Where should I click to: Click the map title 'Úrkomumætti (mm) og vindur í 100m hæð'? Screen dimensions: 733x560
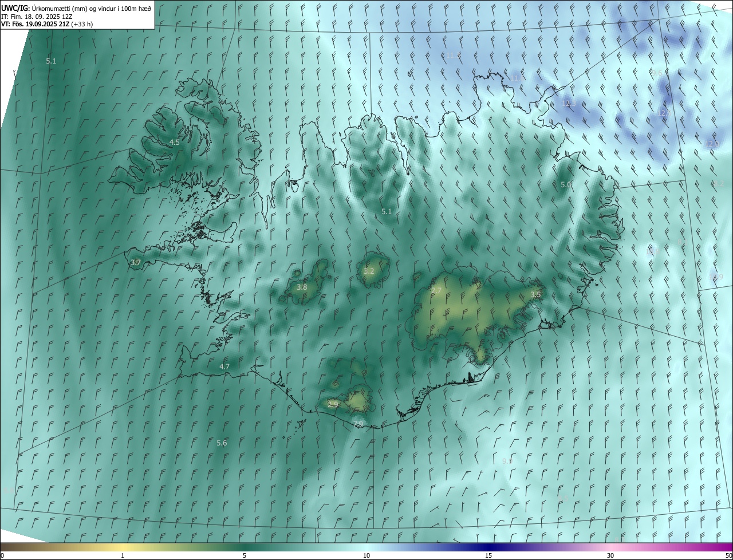click(91, 8)
